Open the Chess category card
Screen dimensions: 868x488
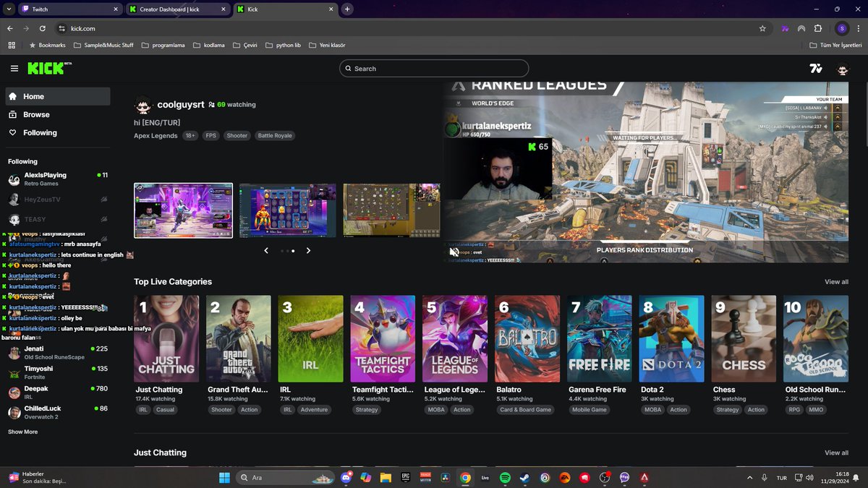[744, 338]
